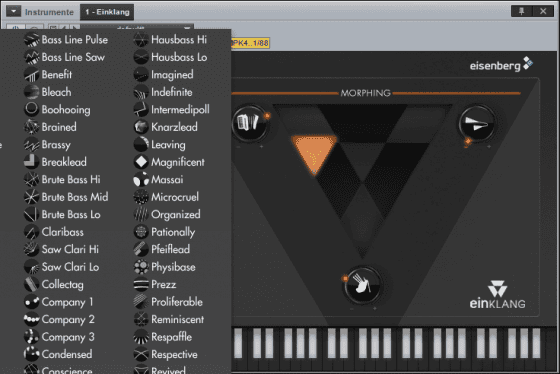Viewport: 560px width, 374px height.
Task: Click the accordion instrument slot knob
Action: pos(250,124)
